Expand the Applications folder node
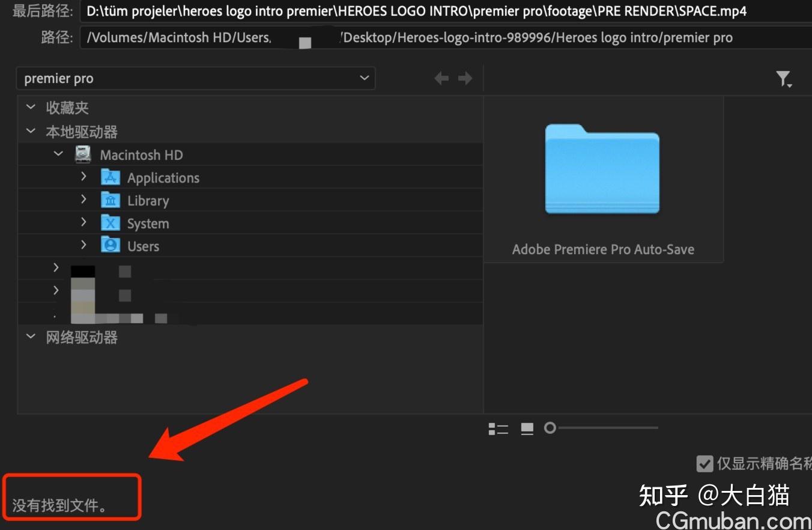 tap(83, 177)
